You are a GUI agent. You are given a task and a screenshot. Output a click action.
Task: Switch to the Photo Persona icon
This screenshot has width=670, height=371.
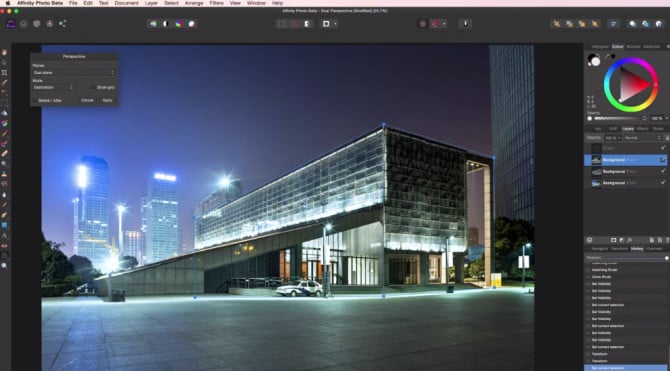click(x=11, y=24)
